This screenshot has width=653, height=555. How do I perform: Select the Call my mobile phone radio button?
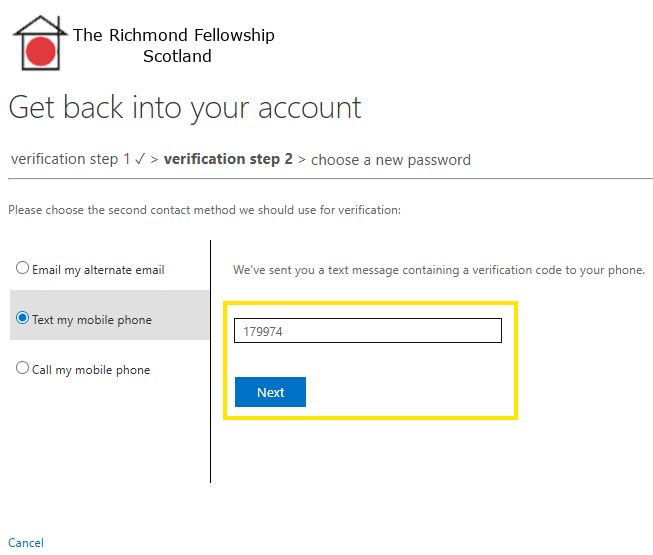(x=23, y=369)
